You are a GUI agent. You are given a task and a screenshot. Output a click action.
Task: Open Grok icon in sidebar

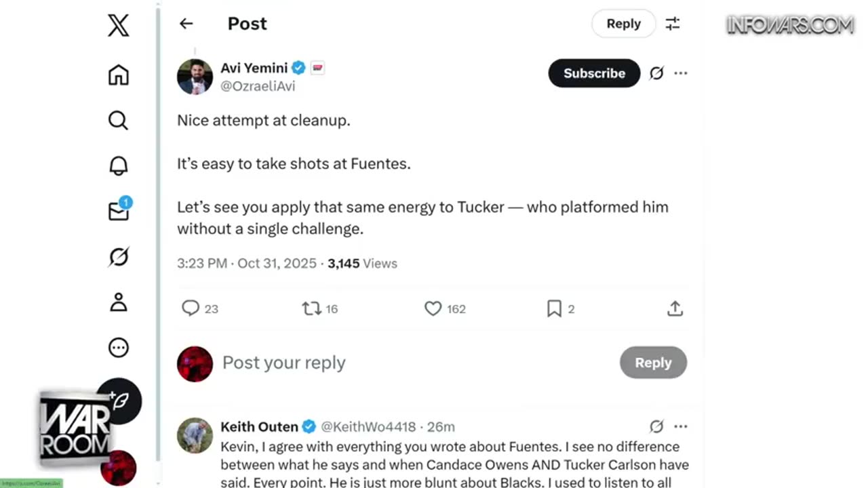pos(118,257)
